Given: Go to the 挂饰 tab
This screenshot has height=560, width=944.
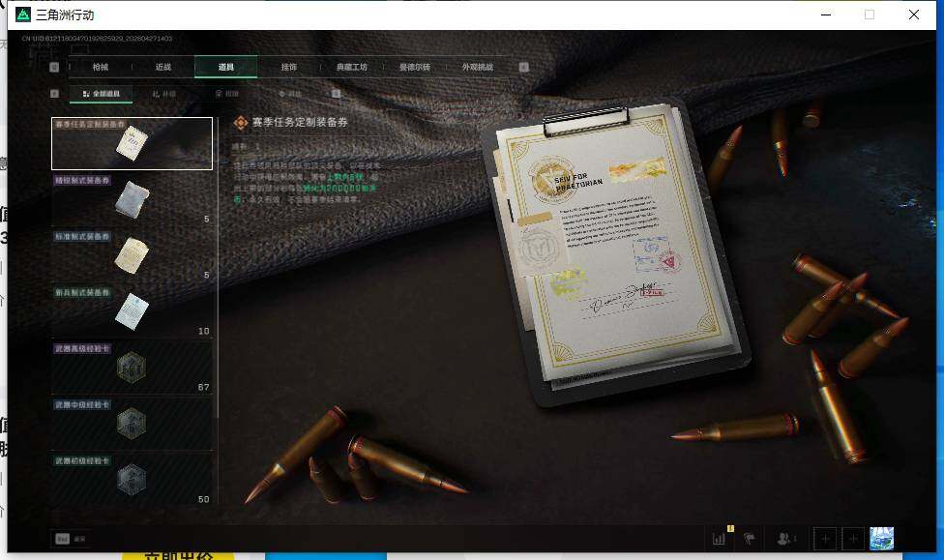Looking at the screenshot, I should point(289,67).
